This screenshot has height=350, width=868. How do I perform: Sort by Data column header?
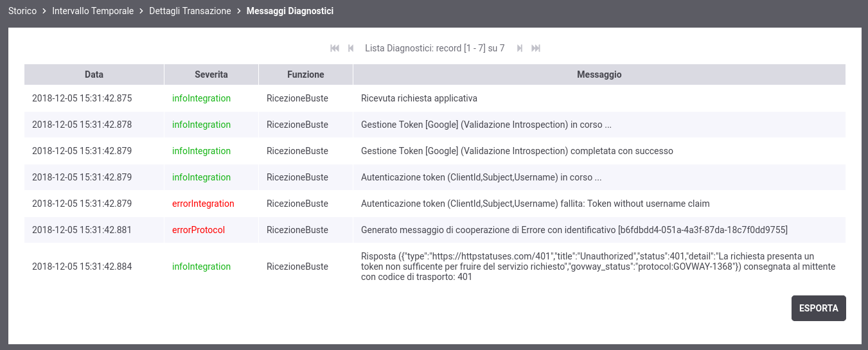[x=94, y=74]
